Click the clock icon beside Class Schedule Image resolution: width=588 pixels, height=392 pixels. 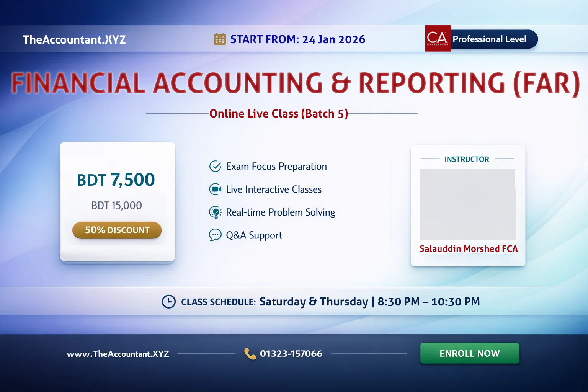pos(168,302)
